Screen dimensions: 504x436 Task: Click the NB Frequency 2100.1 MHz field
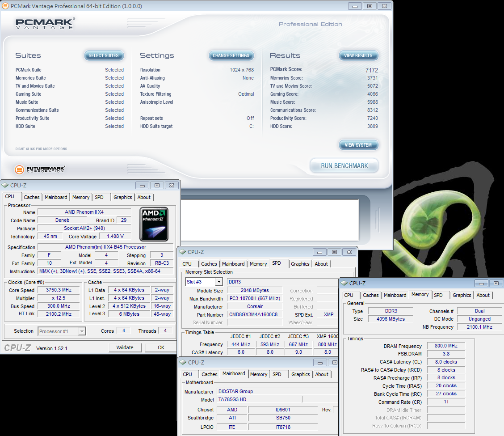click(479, 327)
